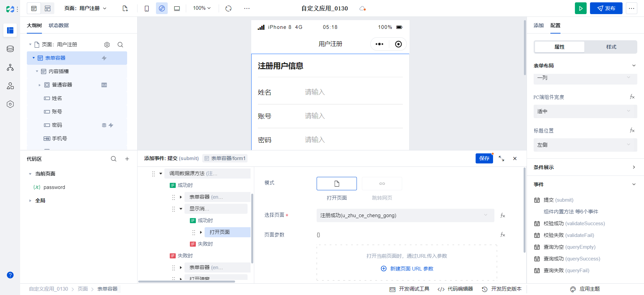This screenshot has width=644, height=295.
Task: Open the workflow sidebar icon
Action: 10,67
